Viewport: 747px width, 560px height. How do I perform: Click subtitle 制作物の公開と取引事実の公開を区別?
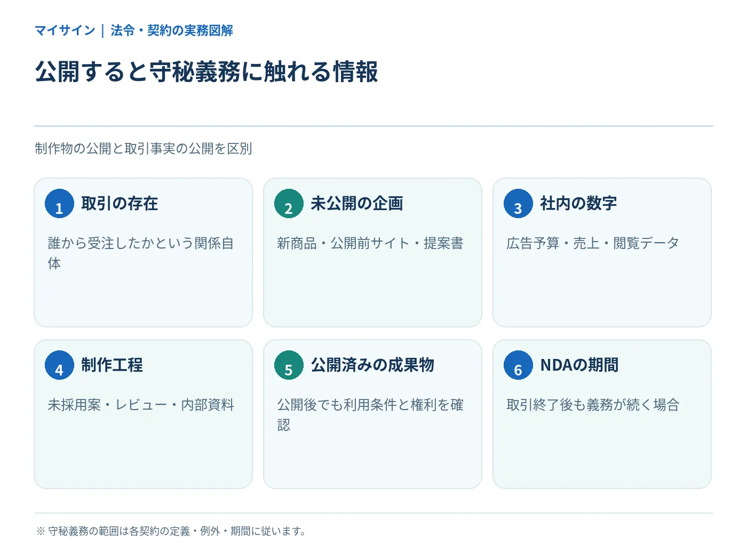[143, 148]
